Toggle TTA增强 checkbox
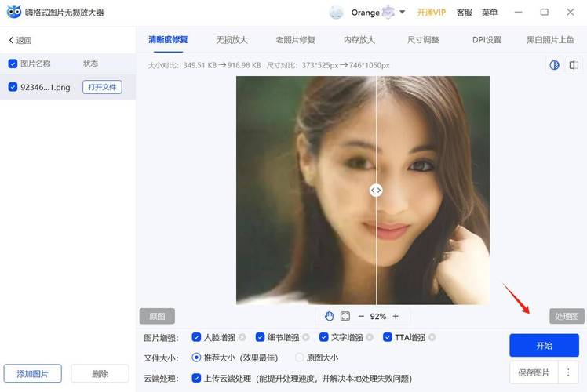 [x=388, y=337]
